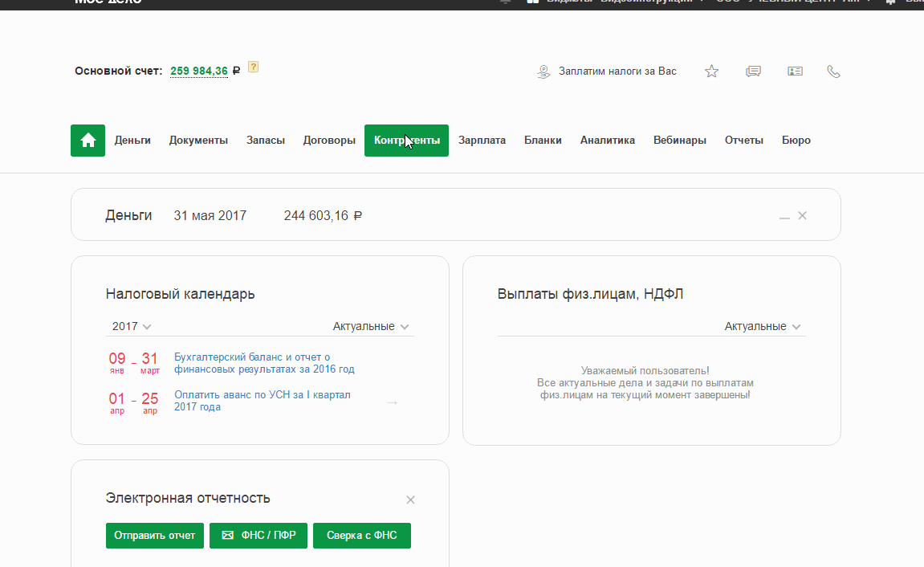Click the 25 апр date in calendar
924x567 pixels.
click(149, 403)
